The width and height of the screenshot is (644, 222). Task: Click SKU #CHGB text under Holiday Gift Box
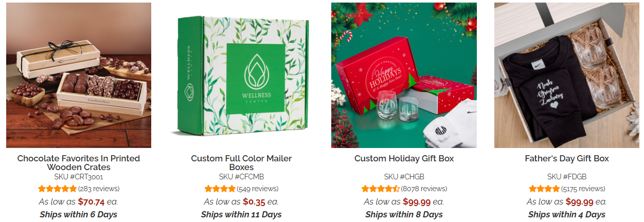[404, 176]
